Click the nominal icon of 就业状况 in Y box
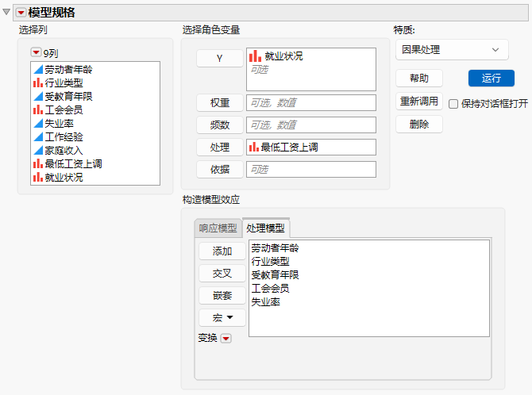This screenshot has height=395, width=532. [255, 56]
